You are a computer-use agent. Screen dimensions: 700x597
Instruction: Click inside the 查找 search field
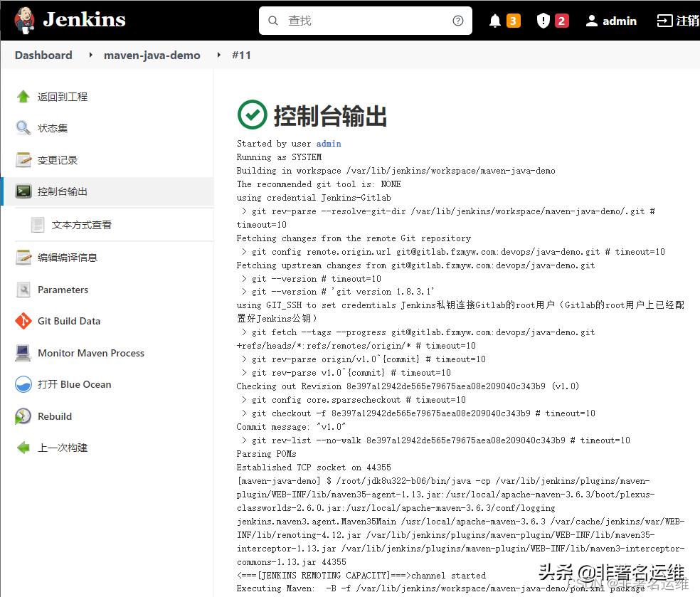coord(356,21)
